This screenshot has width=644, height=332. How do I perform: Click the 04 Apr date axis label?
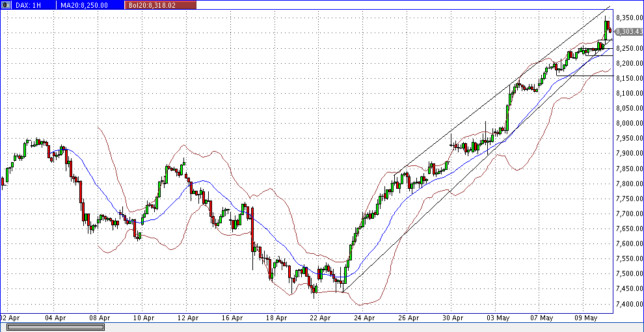point(55,318)
